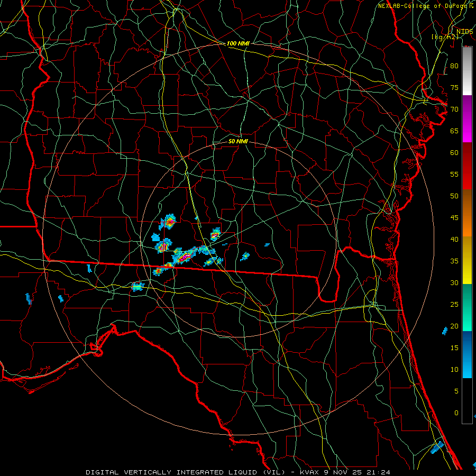This screenshot has height=476, width=476.
Task: Click the scale value 30
Action: coord(454,283)
